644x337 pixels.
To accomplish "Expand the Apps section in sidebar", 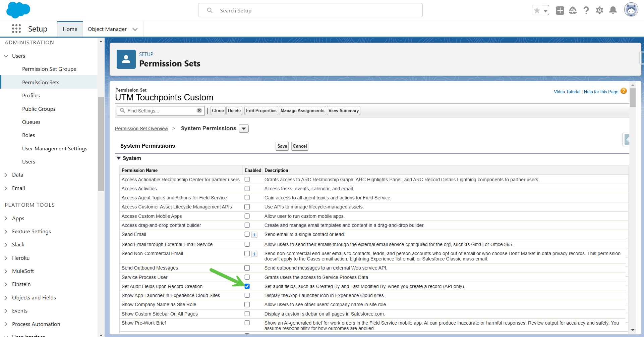I will tap(6, 219).
